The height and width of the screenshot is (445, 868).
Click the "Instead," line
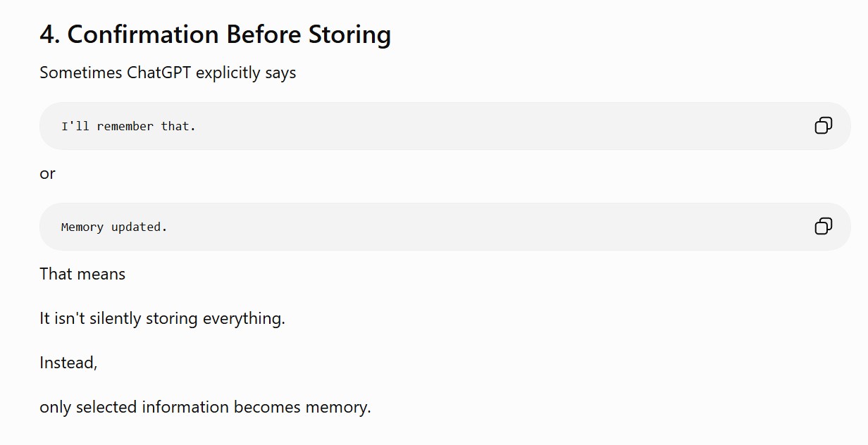(68, 363)
